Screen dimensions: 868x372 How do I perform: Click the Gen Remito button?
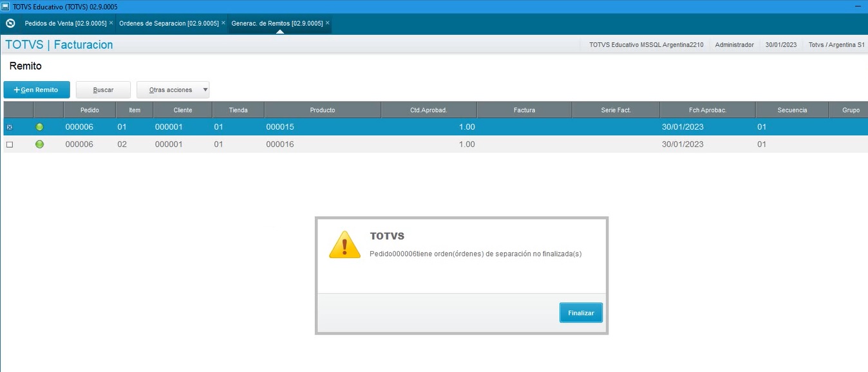(37, 89)
